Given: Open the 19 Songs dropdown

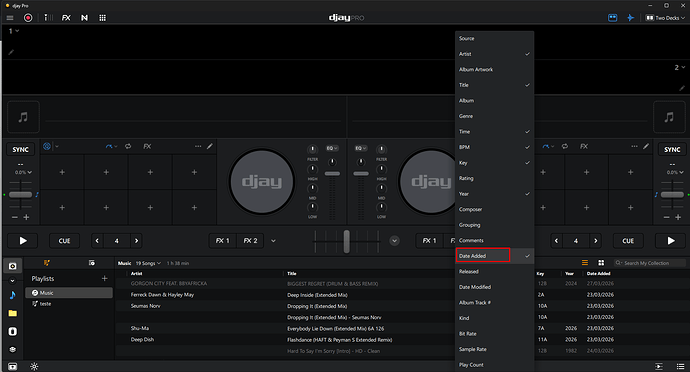Looking at the screenshot, I should pyautogui.click(x=148, y=263).
